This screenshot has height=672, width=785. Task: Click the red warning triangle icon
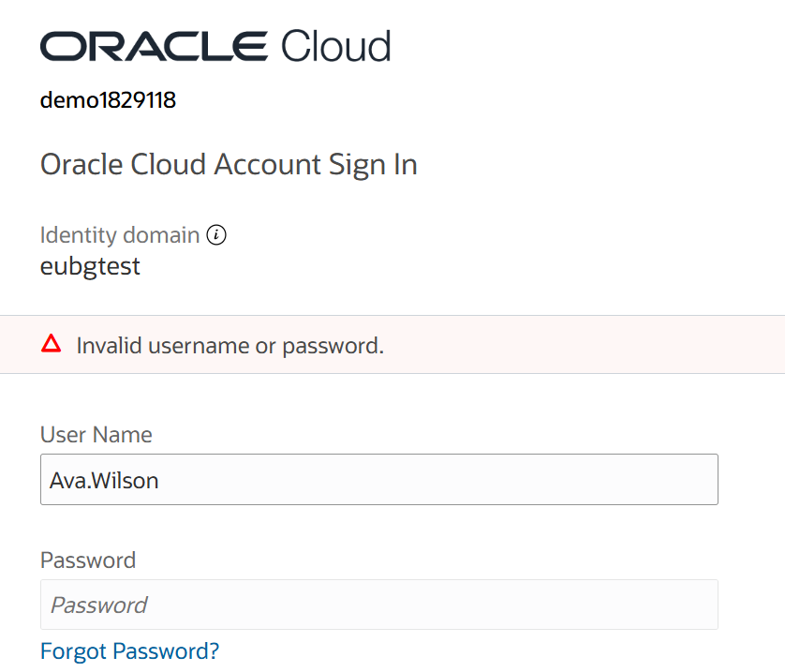point(52,344)
